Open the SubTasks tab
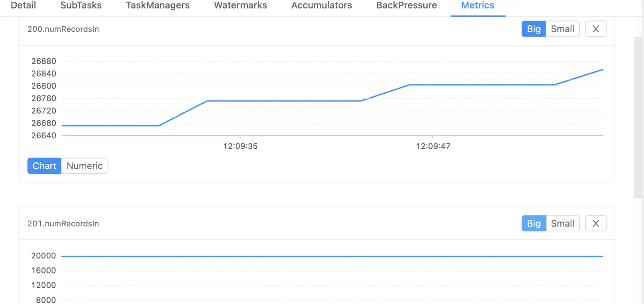The image size is (644, 304). [81, 6]
